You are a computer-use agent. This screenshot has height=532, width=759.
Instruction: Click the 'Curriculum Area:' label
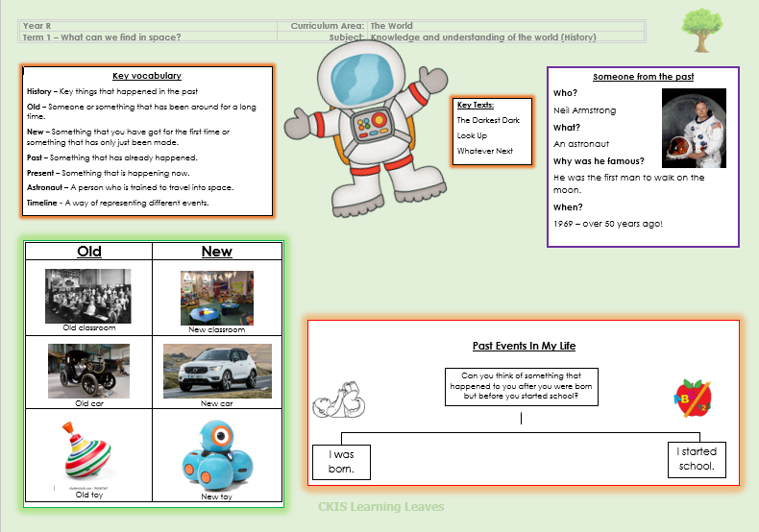(328, 26)
